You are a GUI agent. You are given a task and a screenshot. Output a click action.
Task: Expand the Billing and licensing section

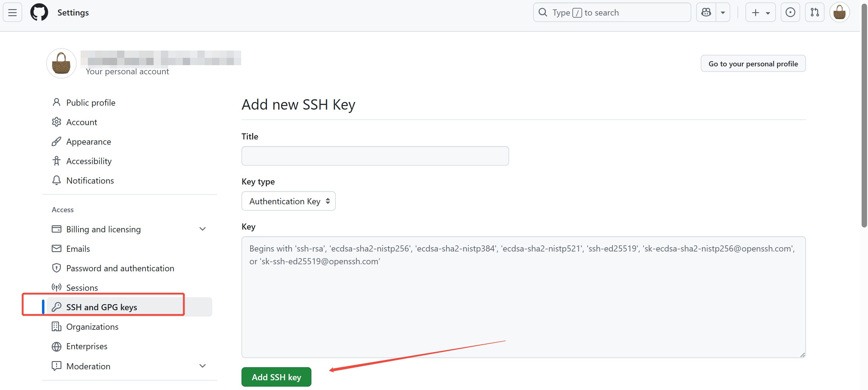point(202,229)
